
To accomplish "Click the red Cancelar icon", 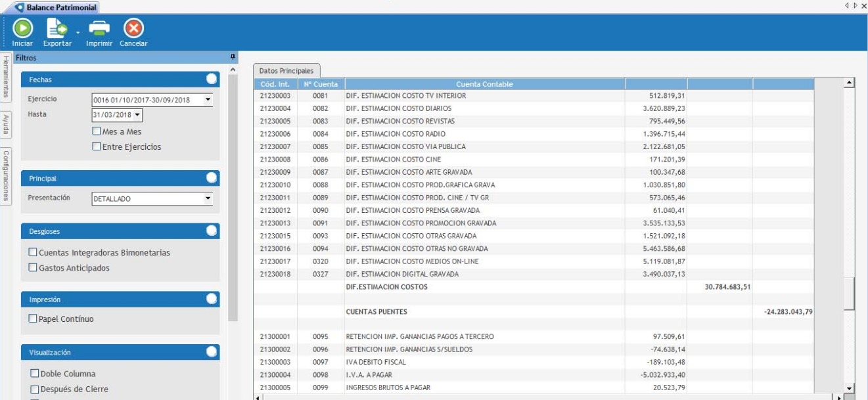I will click(133, 28).
